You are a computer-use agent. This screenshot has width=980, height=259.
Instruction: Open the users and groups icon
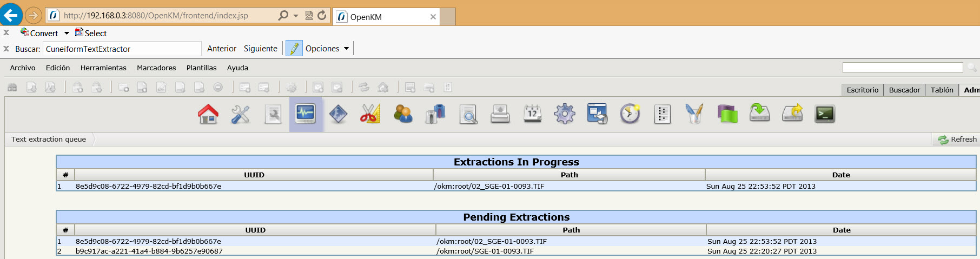(x=403, y=114)
